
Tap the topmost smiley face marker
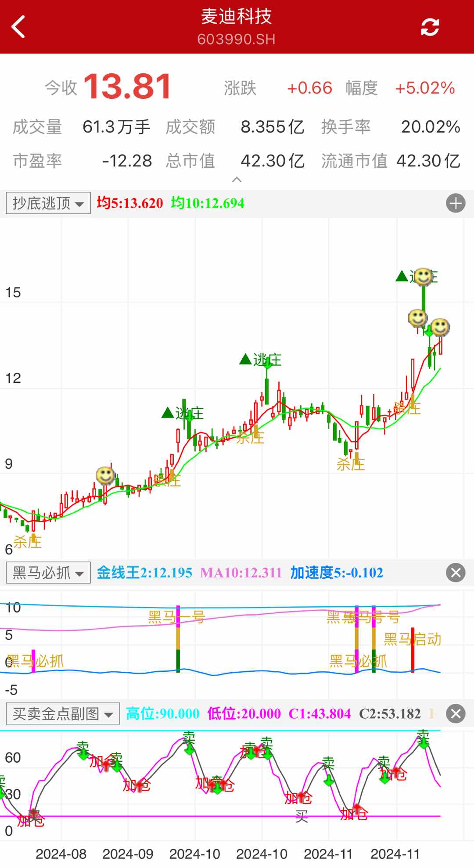point(424,277)
